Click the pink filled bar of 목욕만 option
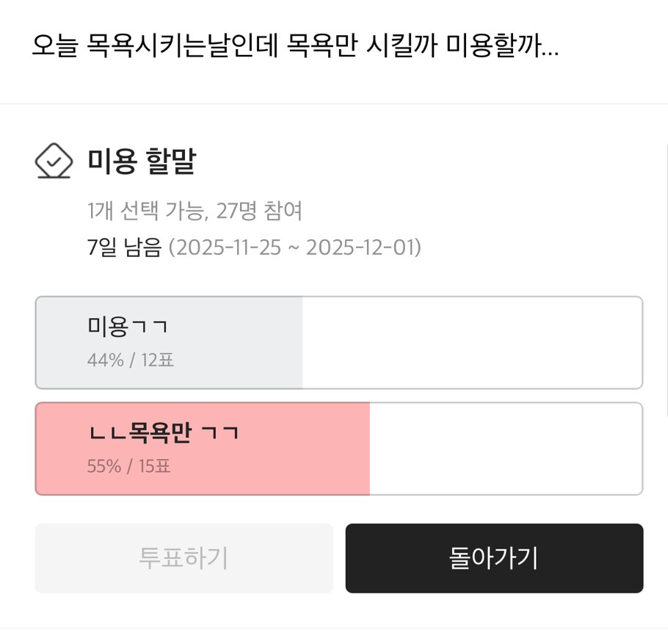The image size is (668, 644). pyautogui.click(x=294, y=449)
